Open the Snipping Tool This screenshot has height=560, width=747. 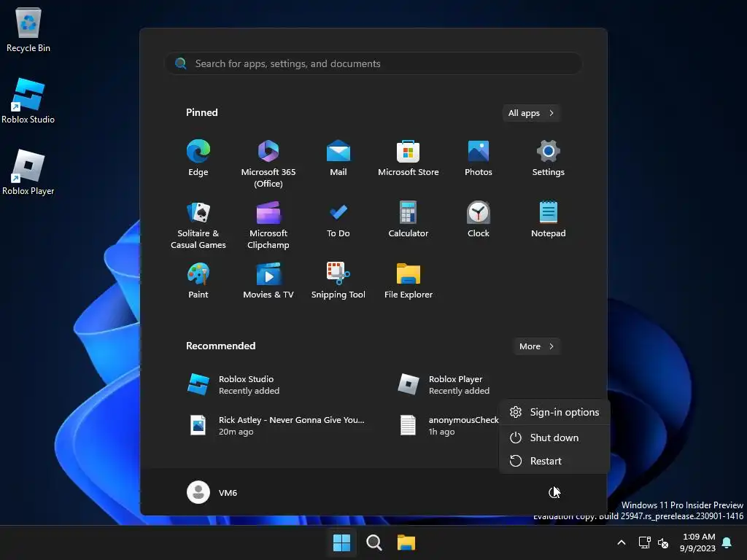338,281
